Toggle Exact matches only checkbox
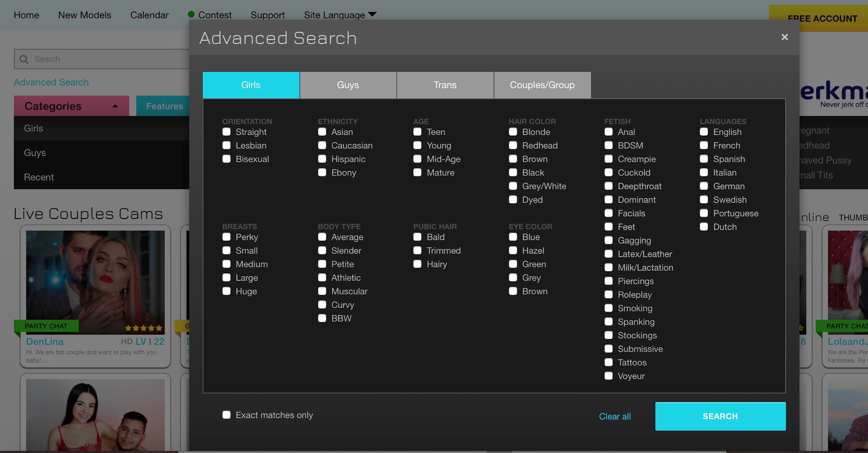 (x=226, y=415)
